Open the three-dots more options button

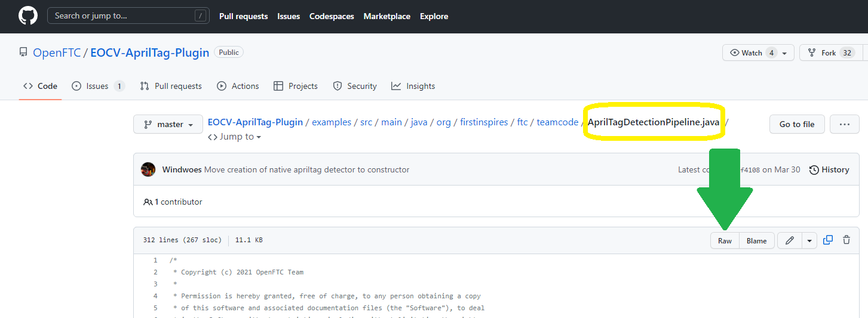tap(845, 124)
